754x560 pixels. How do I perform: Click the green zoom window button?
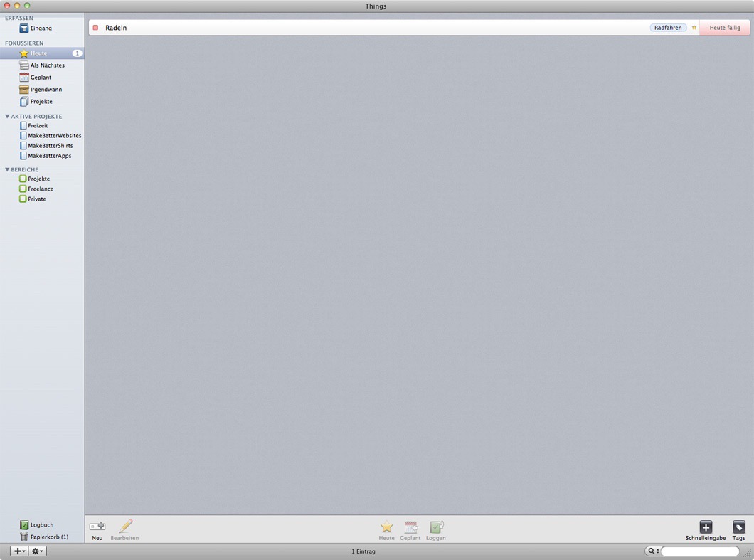pyautogui.click(x=27, y=5)
